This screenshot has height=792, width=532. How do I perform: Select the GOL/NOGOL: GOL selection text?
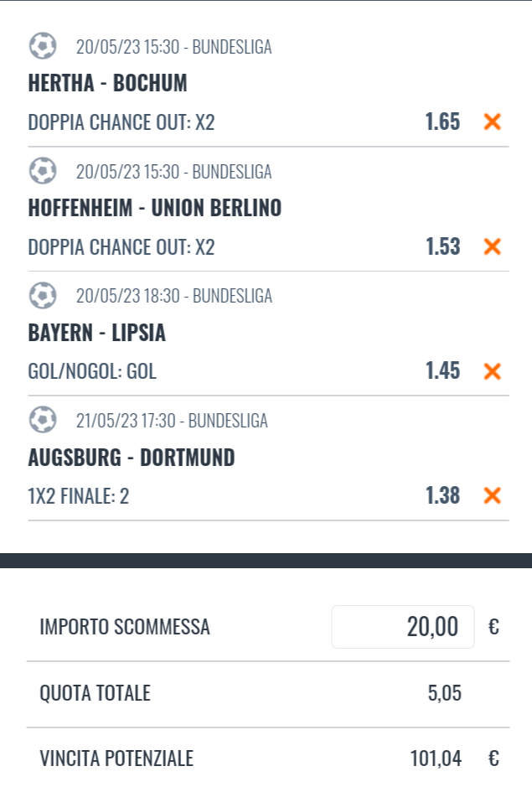[92, 371]
